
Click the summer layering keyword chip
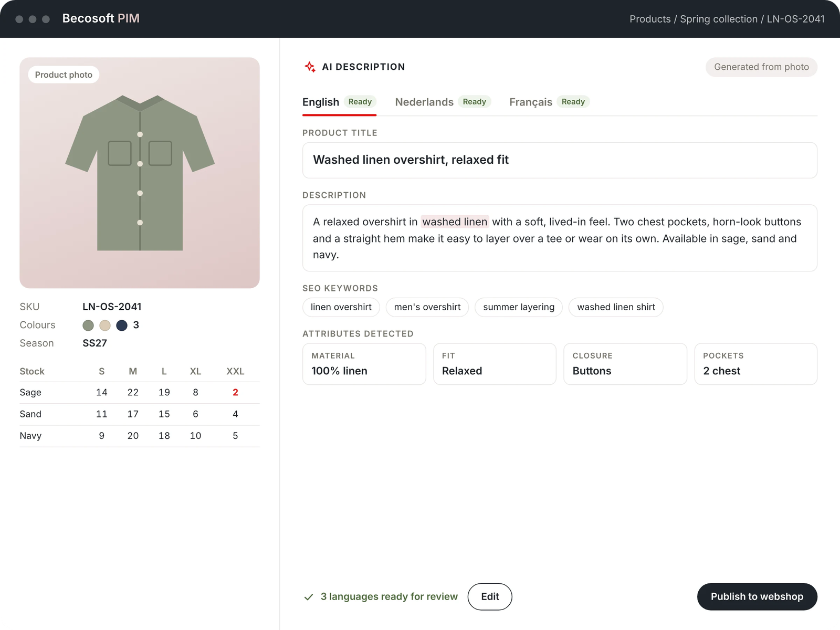pos(519,307)
